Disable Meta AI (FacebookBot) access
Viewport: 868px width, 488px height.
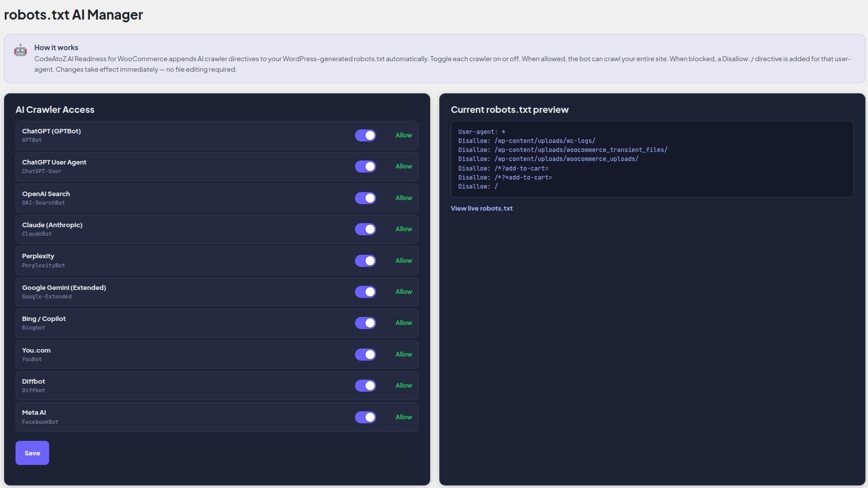pos(366,417)
